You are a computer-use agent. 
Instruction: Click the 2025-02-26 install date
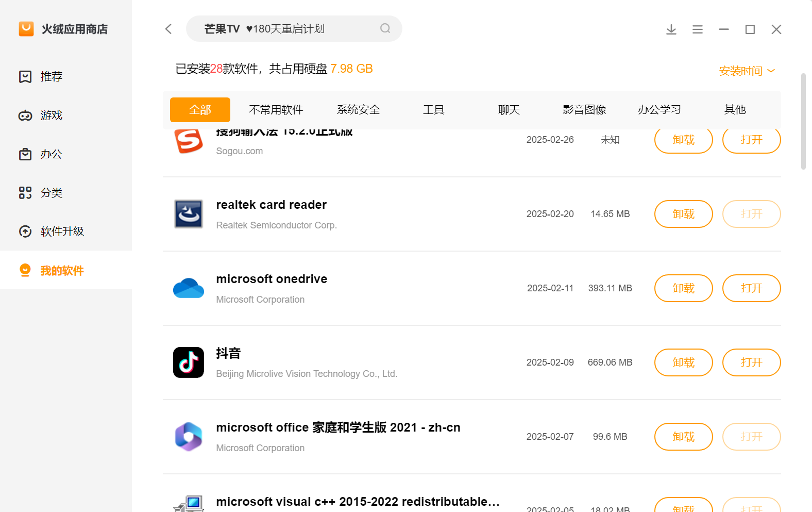(550, 140)
